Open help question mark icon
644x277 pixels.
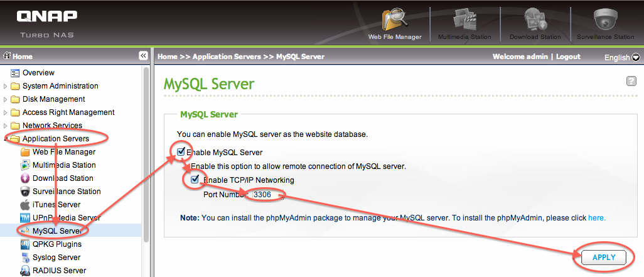click(631, 81)
